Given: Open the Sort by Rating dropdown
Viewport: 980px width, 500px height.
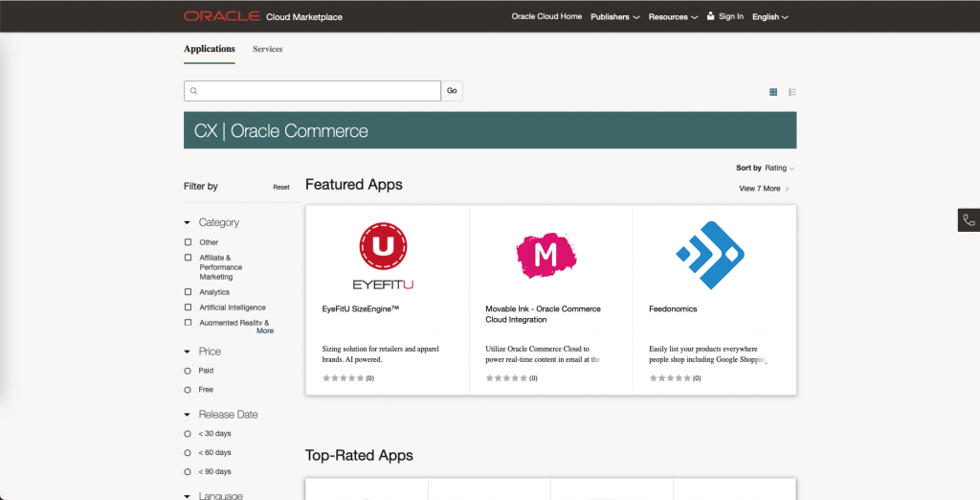Looking at the screenshot, I should click(x=779, y=168).
